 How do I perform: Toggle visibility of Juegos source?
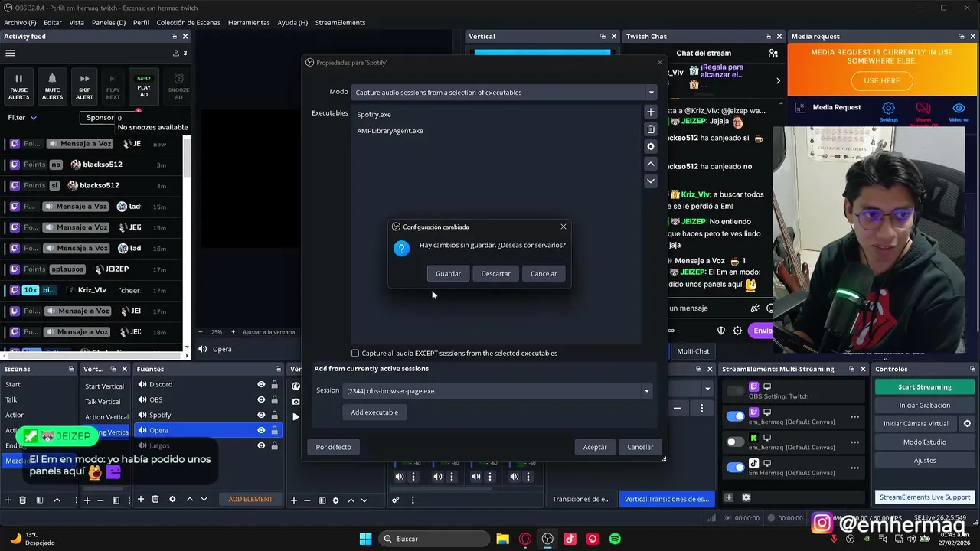tap(261, 445)
